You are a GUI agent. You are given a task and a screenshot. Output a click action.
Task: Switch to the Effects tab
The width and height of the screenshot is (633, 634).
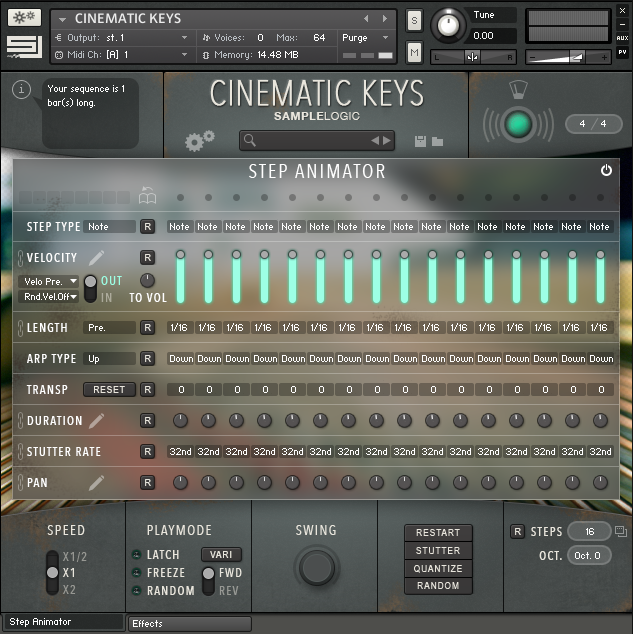[190, 624]
